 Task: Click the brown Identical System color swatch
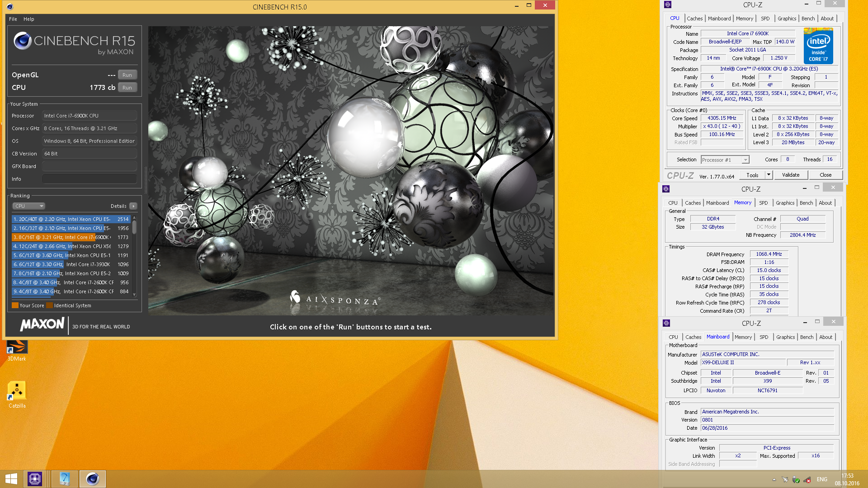coord(49,305)
